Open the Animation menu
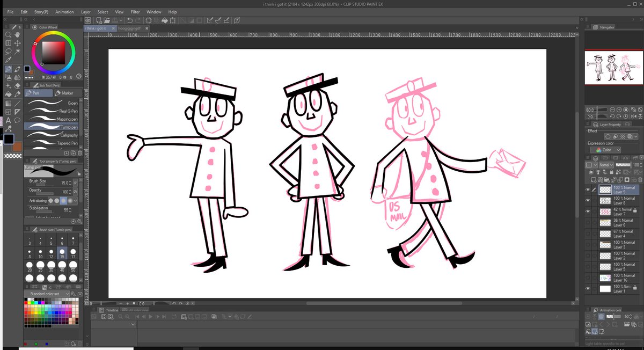Screen dimensions: 644x350 (64, 12)
